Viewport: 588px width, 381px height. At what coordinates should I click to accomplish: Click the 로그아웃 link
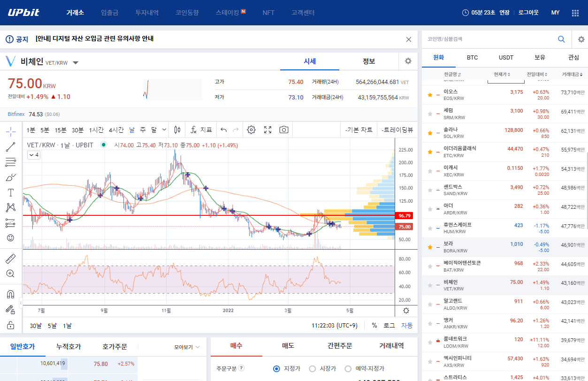(x=528, y=13)
